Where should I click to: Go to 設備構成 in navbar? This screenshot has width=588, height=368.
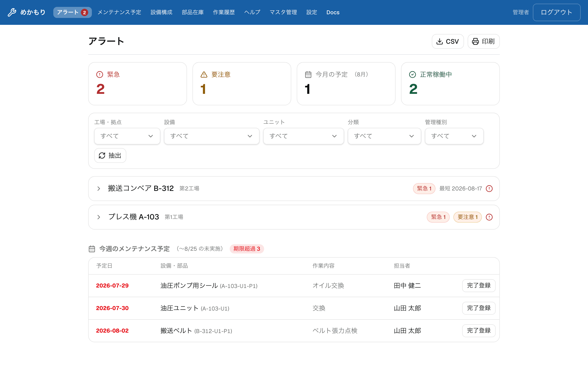click(x=161, y=12)
